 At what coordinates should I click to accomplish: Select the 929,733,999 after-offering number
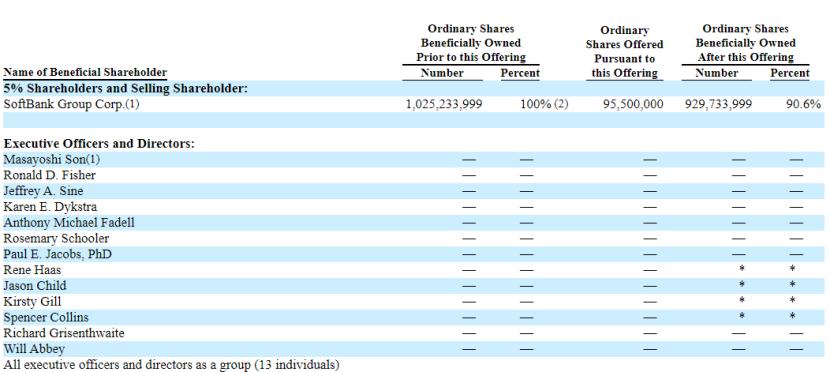point(718,104)
